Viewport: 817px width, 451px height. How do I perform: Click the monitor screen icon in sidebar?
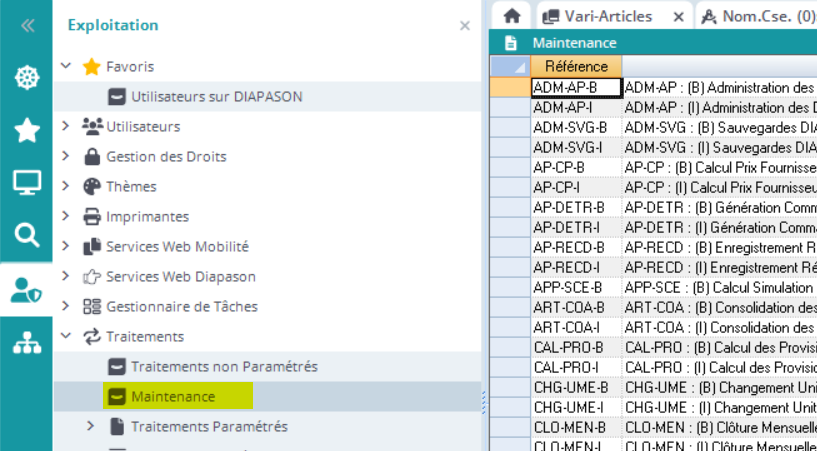[26, 182]
